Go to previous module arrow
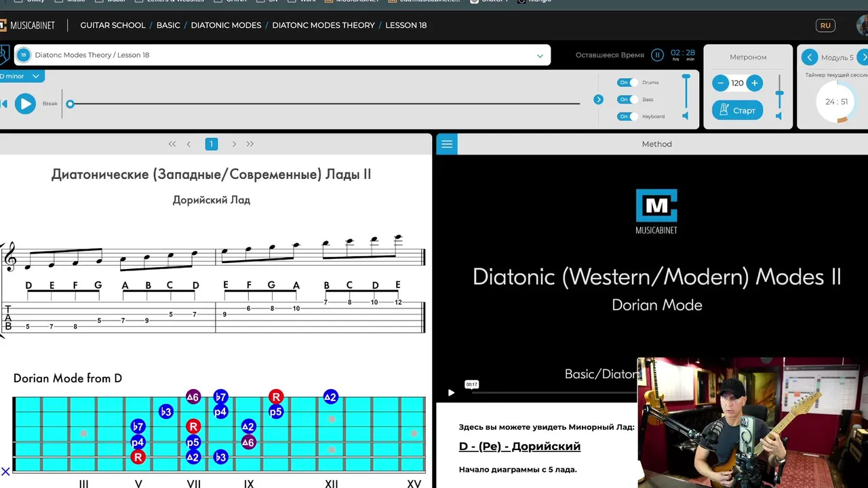This screenshot has width=868, height=488. point(810,58)
